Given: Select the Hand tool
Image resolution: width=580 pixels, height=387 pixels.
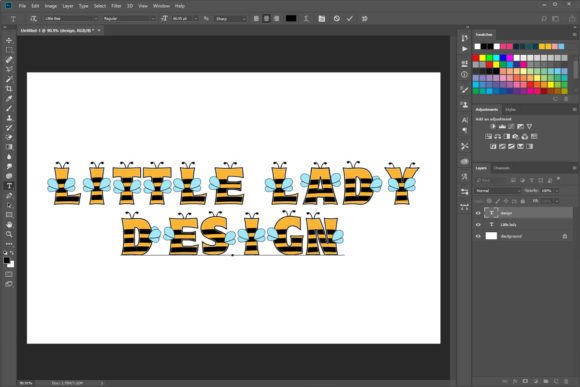Looking at the screenshot, I should tap(9, 225).
